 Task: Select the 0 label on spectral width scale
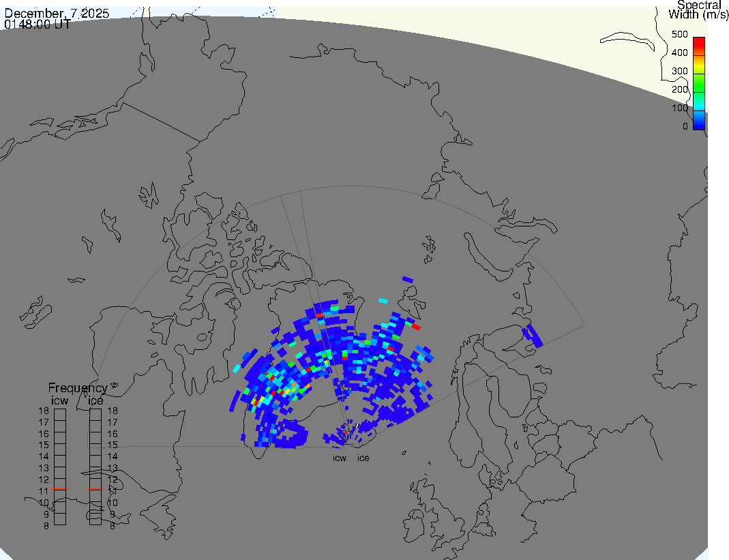click(x=685, y=126)
